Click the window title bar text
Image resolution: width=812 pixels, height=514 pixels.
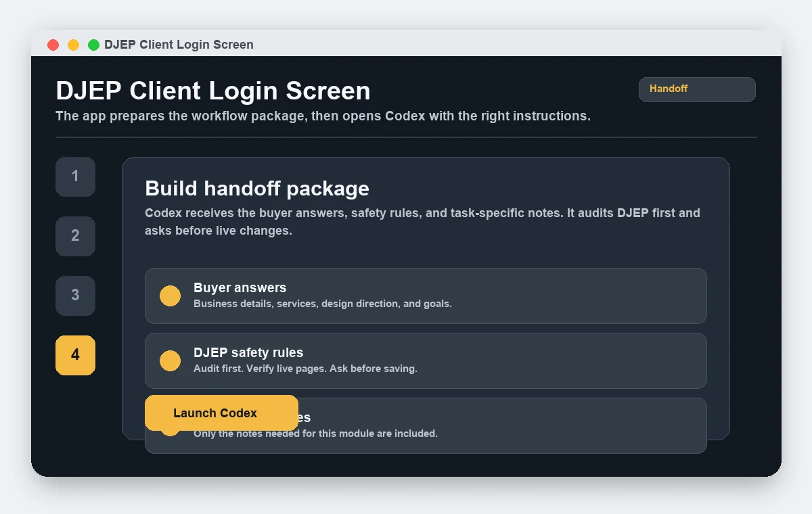179,45
